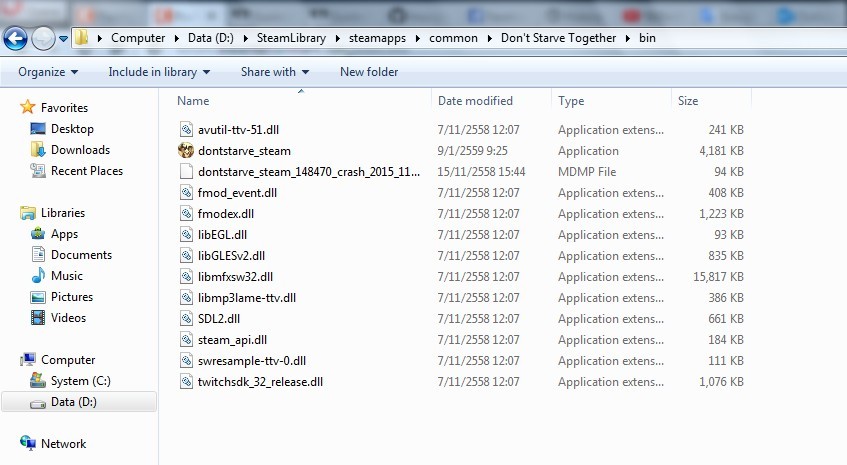This screenshot has width=847, height=465.
Task: Click the back navigation arrow button
Action: tap(16, 38)
